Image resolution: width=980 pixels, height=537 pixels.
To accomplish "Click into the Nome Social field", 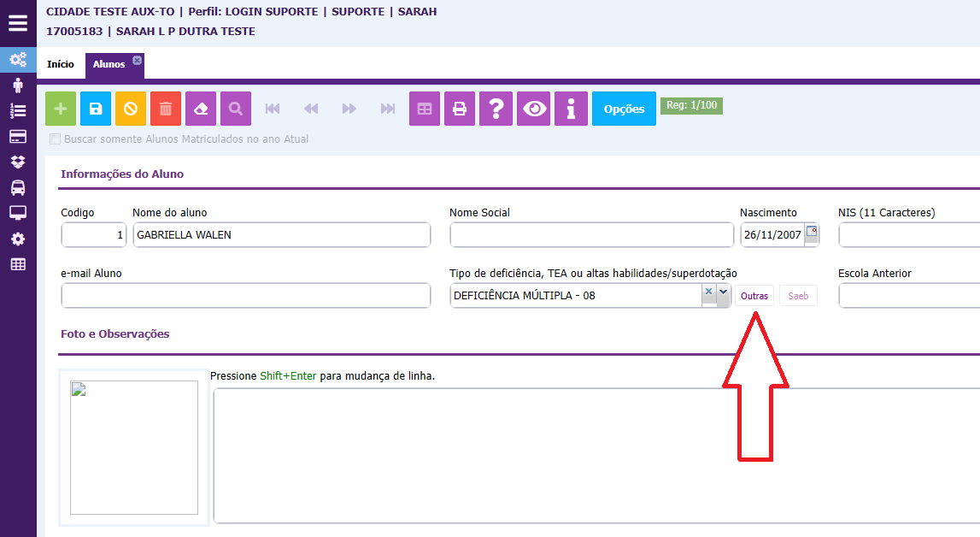I will pyautogui.click(x=591, y=235).
